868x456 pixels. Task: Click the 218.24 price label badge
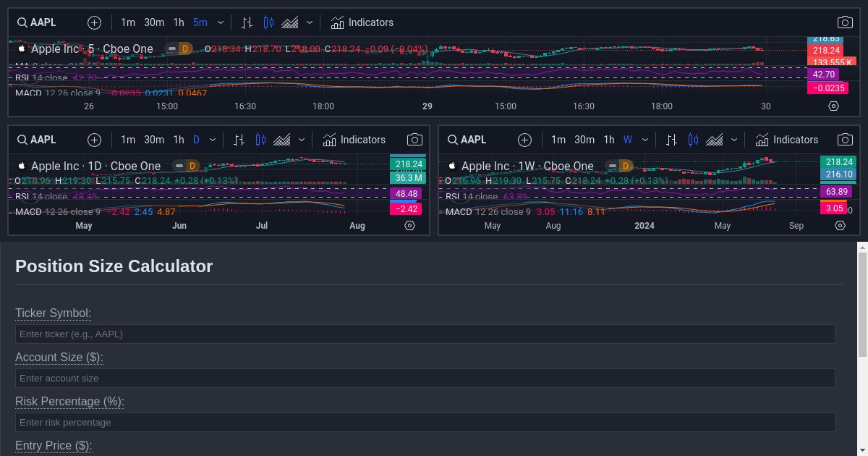[x=825, y=51]
